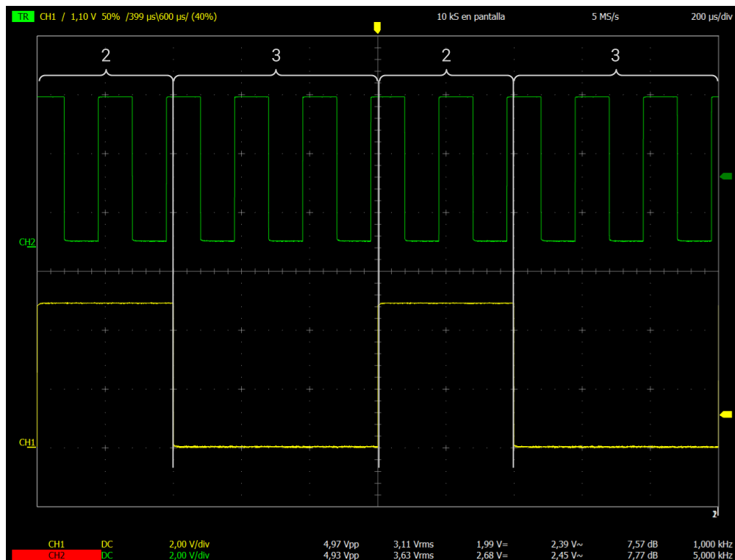The image size is (735, 560).
Task: Click the 3,63 Vrms value
Action: pyautogui.click(x=413, y=556)
